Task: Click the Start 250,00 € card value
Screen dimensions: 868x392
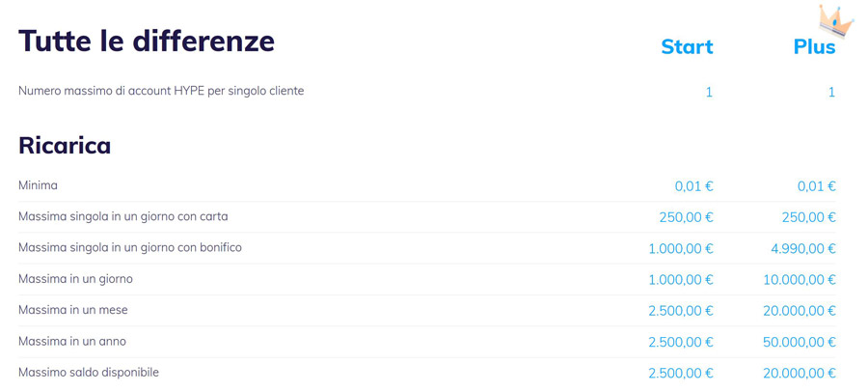Action: [687, 218]
